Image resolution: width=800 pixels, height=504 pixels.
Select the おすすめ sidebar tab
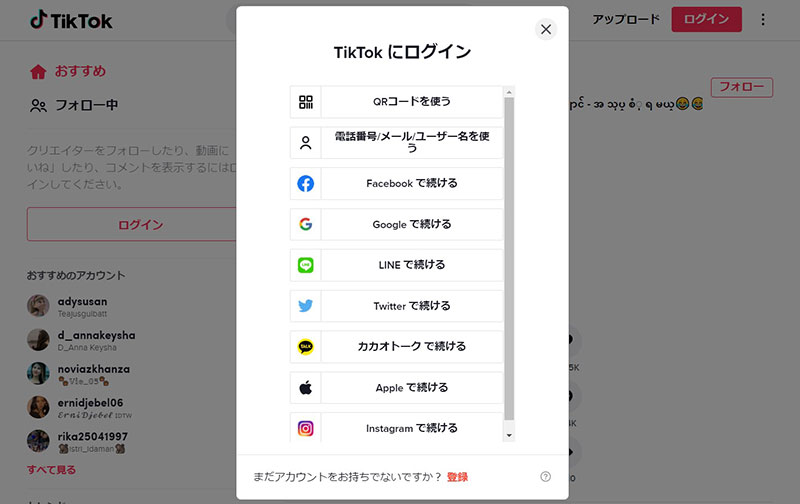pos(67,71)
